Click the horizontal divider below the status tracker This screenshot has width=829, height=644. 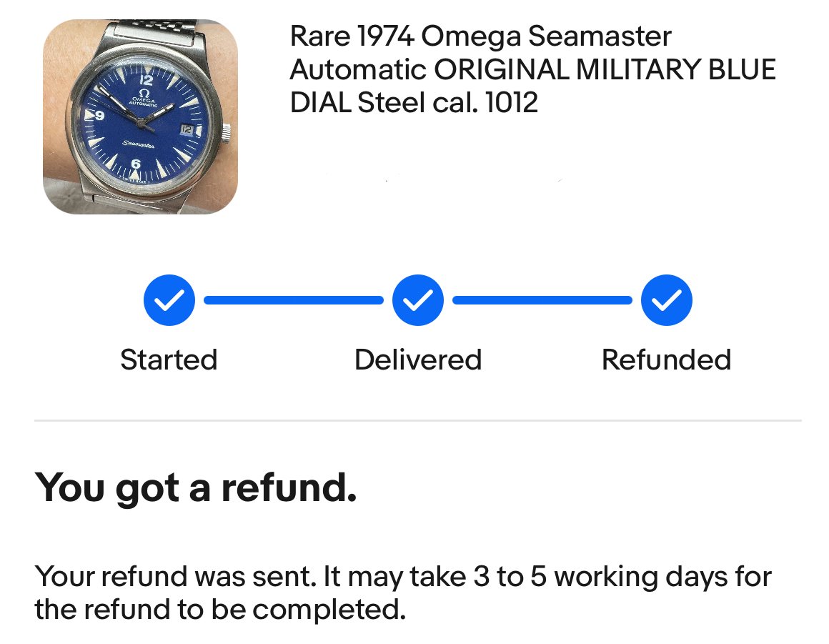pos(418,421)
